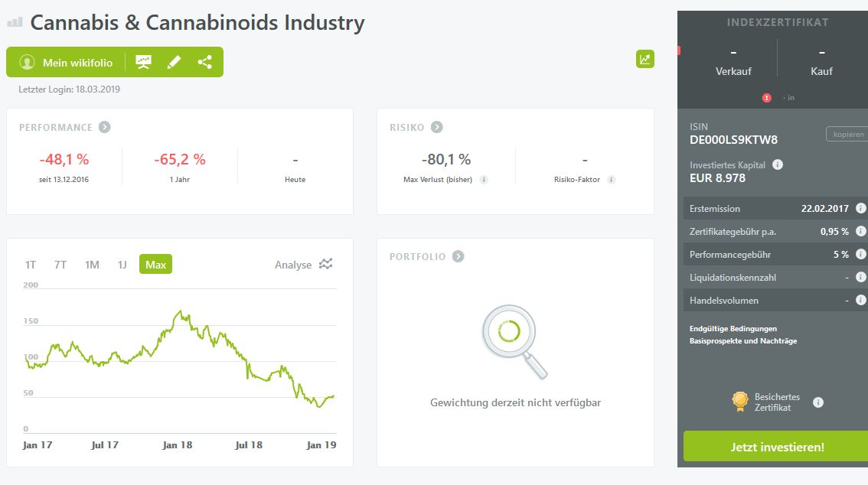Click the Jetzt investieren! button
Screen dimensions: 868x485
pyautogui.click(x=776, y=447)
